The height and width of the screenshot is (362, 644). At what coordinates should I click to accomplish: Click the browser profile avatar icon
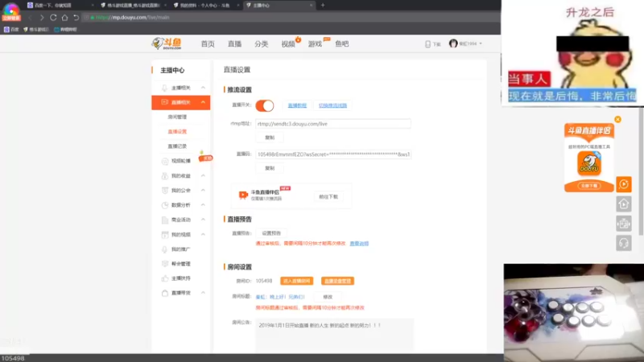click(x=11, y=11)
